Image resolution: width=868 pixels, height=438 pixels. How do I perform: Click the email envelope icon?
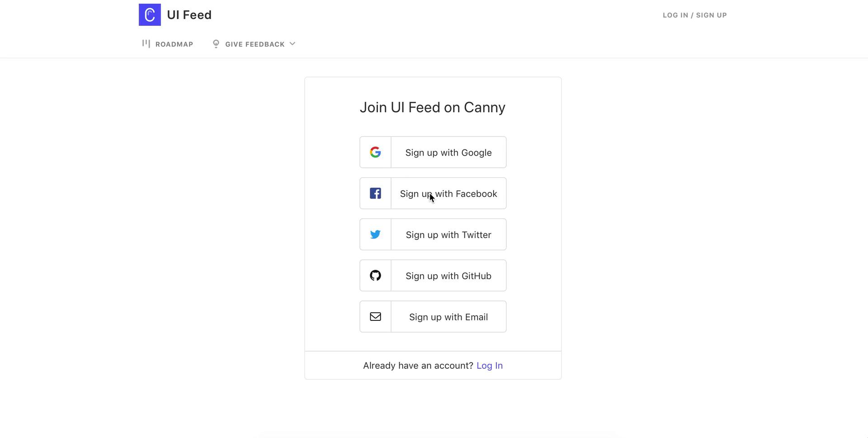click(x=376, y=317)
